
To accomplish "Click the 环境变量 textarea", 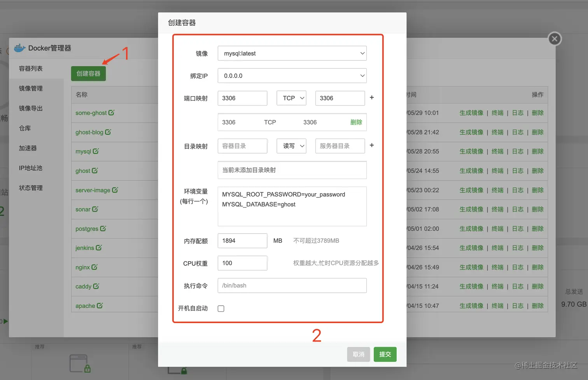I will pyautogui.click(x=292, y=206).
